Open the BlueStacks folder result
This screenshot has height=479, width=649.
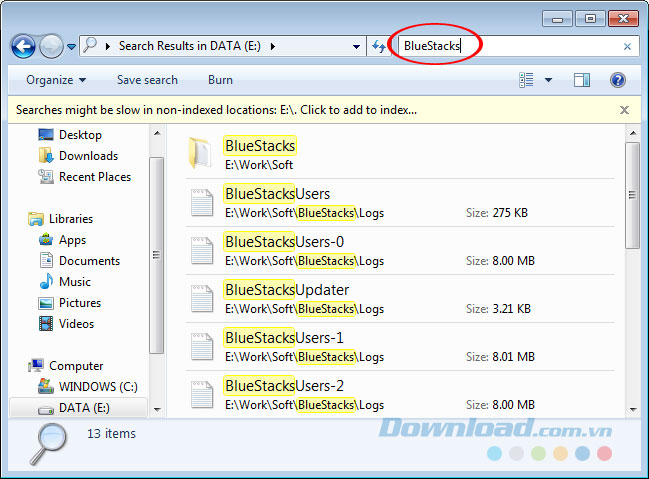[260, 146]
